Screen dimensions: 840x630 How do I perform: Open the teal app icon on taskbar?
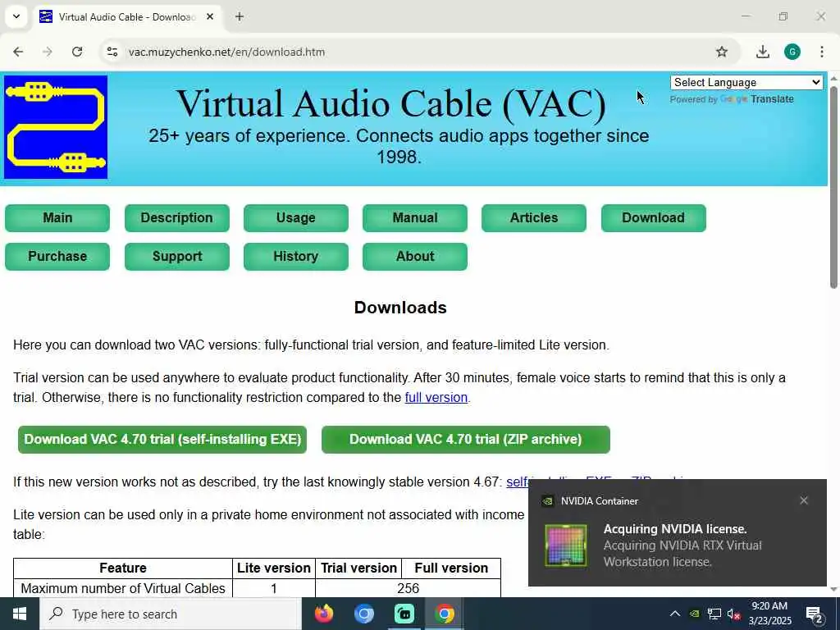[x=404, y=614]
